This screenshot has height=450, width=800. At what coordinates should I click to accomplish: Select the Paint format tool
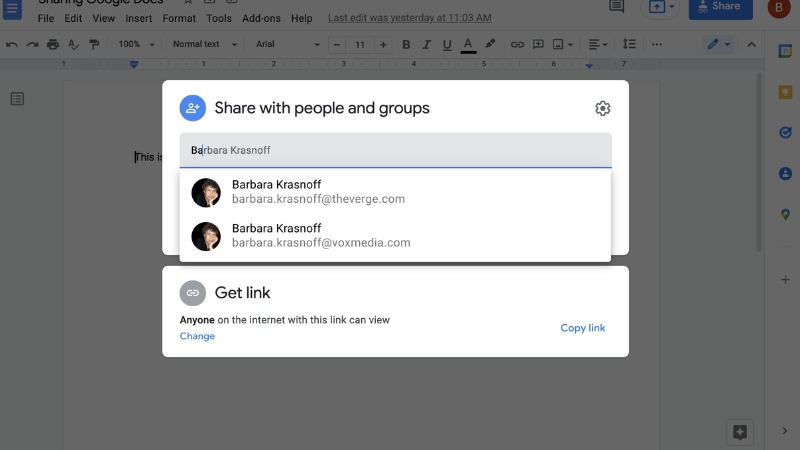(x=94, y=44)
